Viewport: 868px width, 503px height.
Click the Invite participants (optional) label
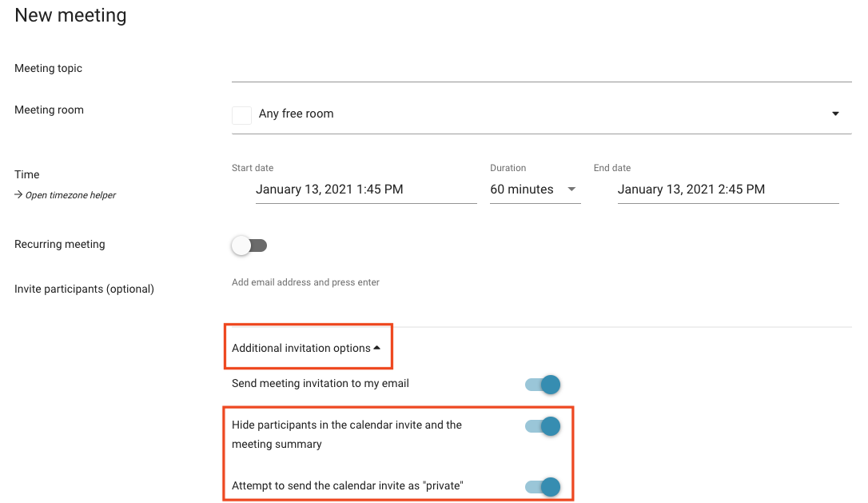click(84, 289)
